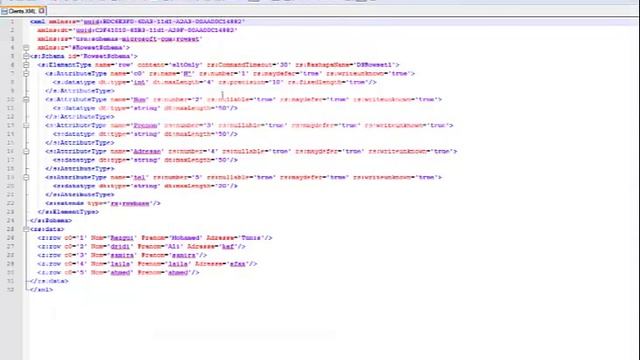
Task: Collapse the AttributeType 'Adresse' fold marker
Action: tap(26, 151)
